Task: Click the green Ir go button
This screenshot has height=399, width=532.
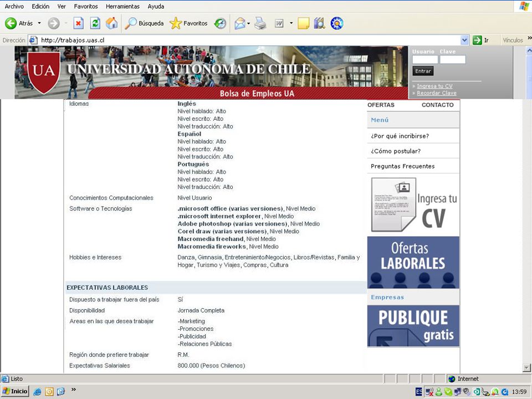Action: [x=481, y=40]
